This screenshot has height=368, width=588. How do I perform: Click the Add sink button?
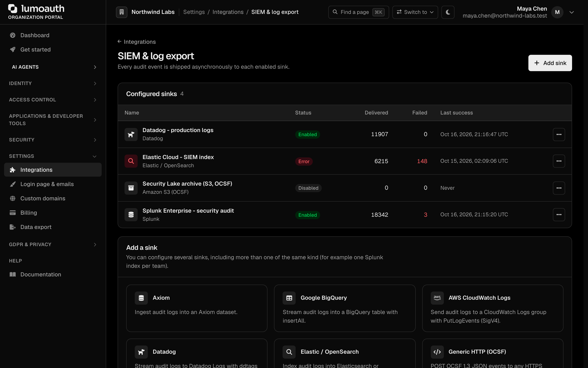point(550,63)
